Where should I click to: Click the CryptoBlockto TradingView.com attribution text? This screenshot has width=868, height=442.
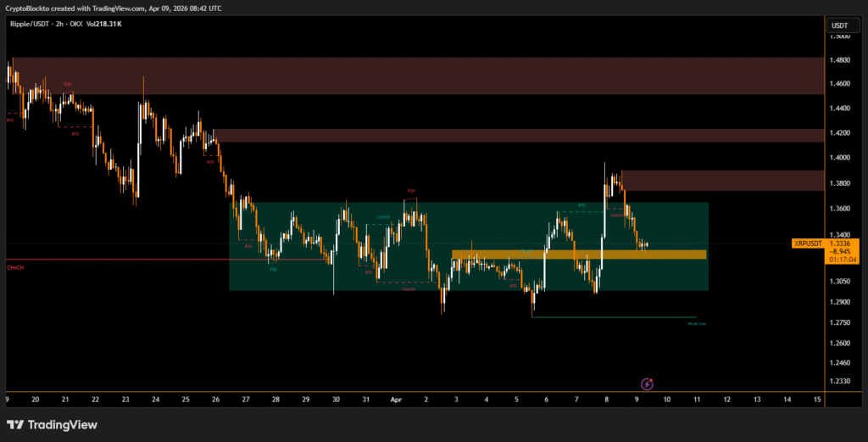click(x=114, y=7)
